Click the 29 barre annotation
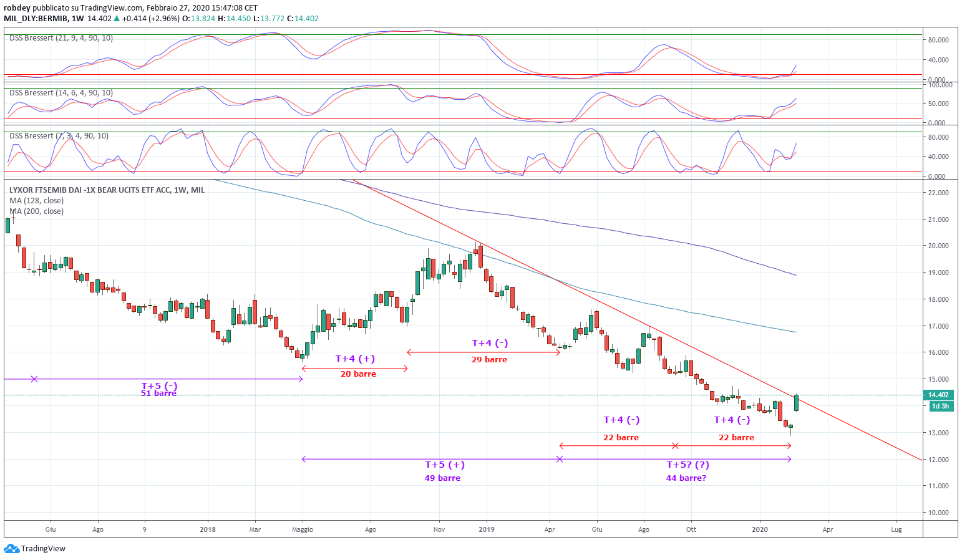Image resolution: width=962 pixels, height=560 pixels. tap(489, 359)
